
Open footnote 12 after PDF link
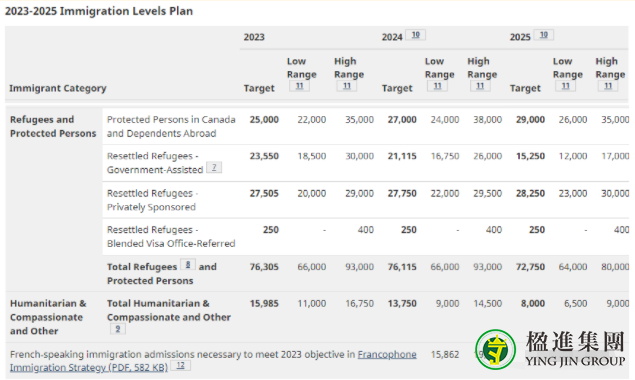click(181, 365)
